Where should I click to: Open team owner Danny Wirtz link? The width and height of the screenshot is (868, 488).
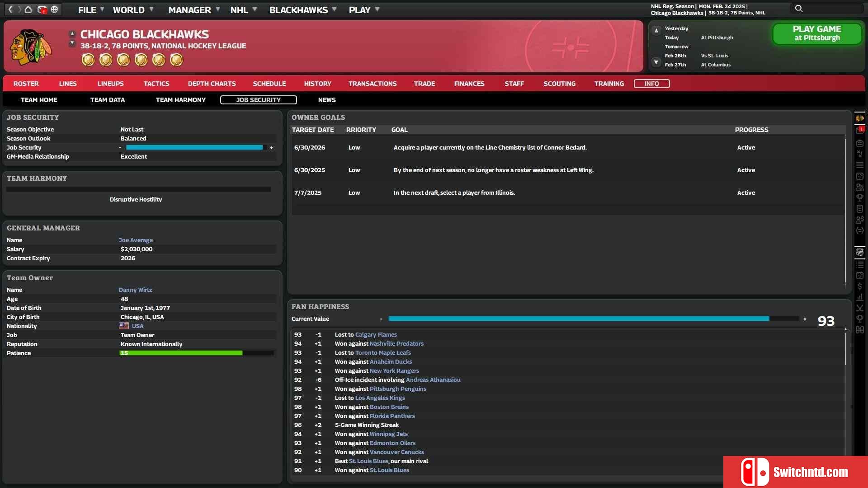(x=135, y=290)
